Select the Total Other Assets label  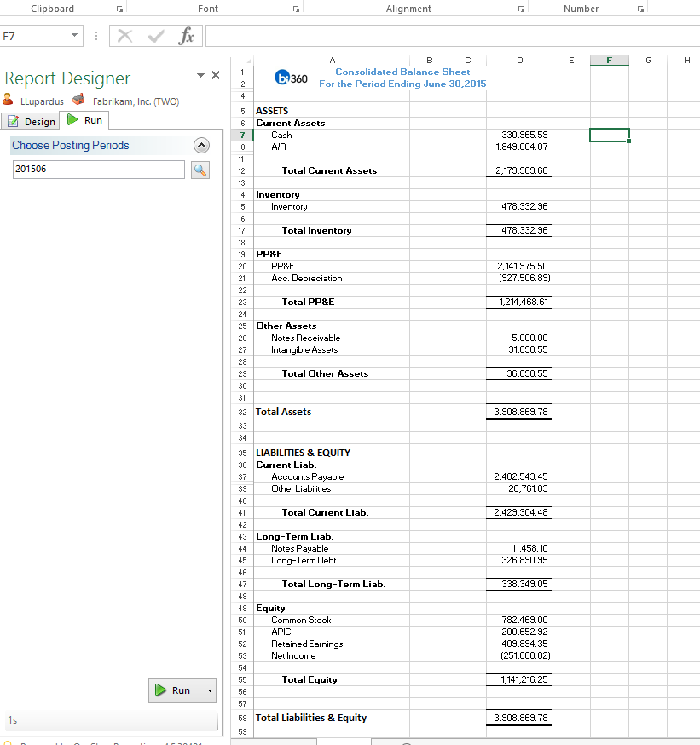pos(325,373)
